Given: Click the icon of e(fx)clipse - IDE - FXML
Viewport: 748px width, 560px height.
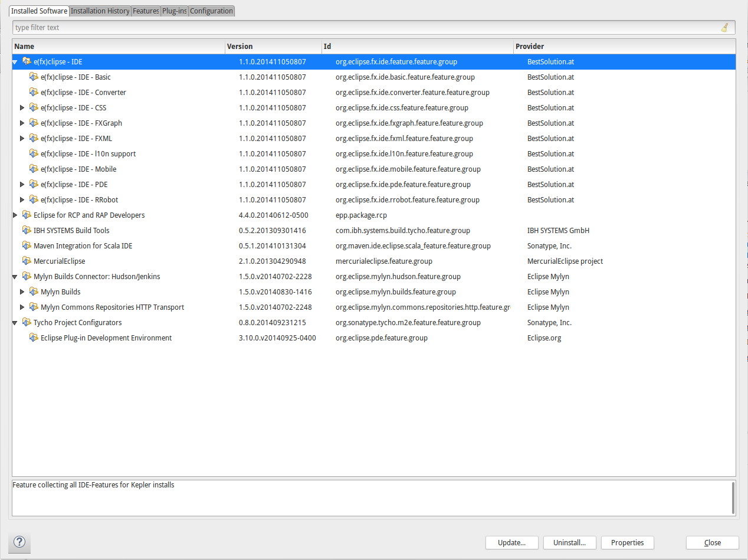Looking at the screenshot, I should [34, 138].
